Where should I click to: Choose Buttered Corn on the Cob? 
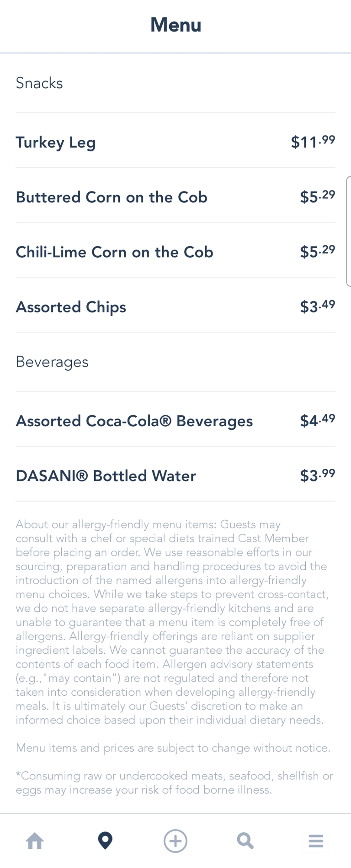[x=112, y=197]
